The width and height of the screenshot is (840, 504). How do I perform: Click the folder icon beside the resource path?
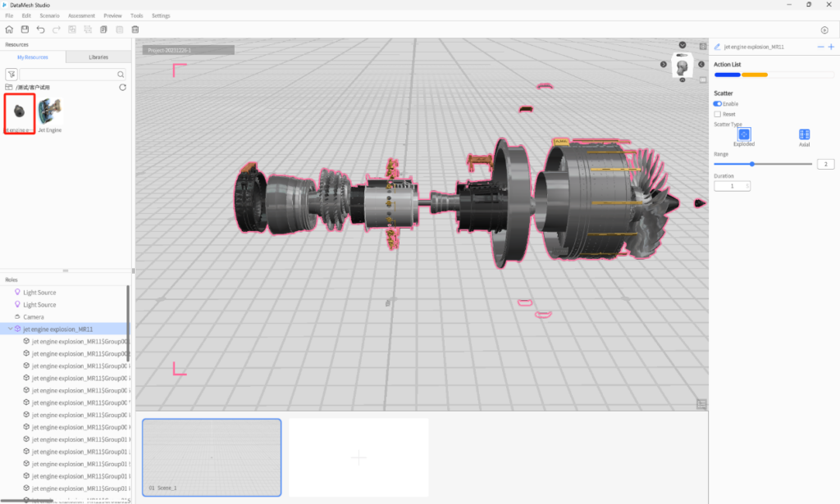coord(8,87)
